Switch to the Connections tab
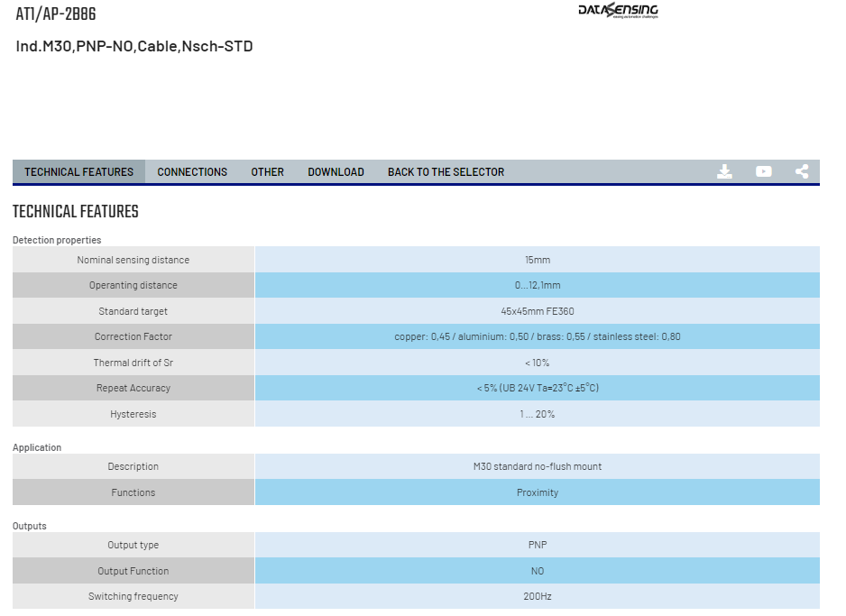This screenshot has height=616, width=846. (x=192, y=172)
